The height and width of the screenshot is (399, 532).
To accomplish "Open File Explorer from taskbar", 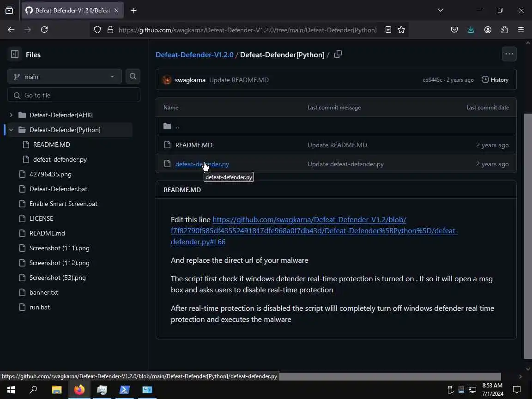I will tap(57, 389).
